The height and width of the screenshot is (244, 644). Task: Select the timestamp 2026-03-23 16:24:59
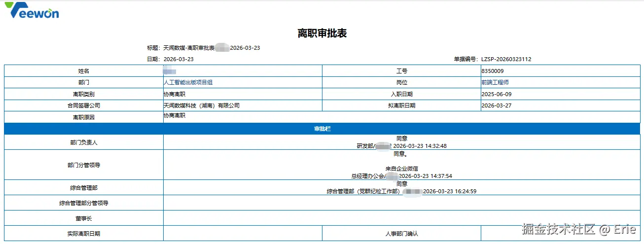coord(450,191)
